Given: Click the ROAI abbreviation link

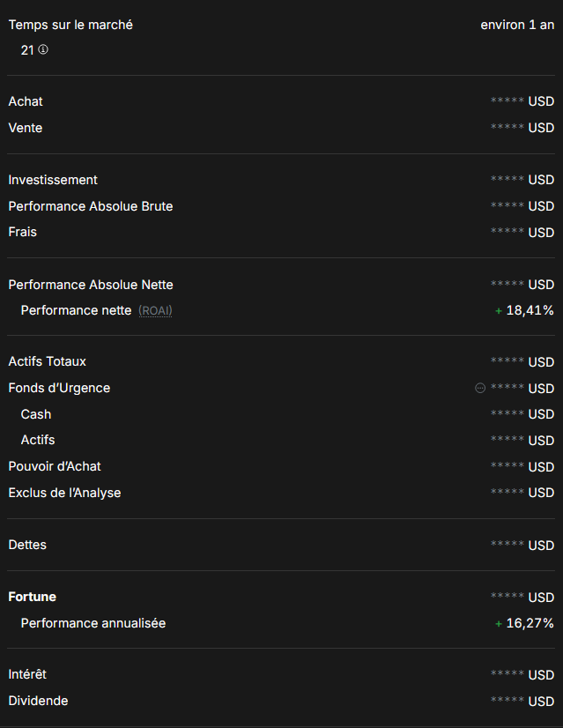Looking at the screenshot, I should click(155, 310).
